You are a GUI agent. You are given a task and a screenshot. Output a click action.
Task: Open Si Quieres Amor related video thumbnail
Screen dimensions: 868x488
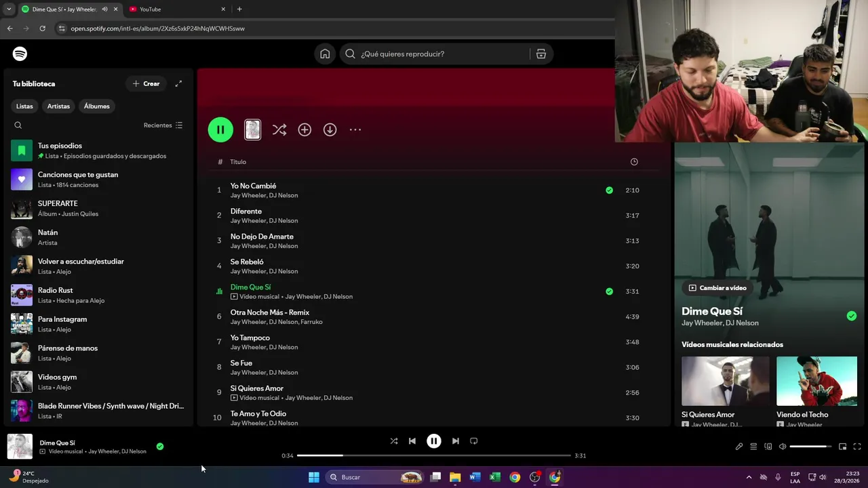pyautogui.click(x=726, y=381)
